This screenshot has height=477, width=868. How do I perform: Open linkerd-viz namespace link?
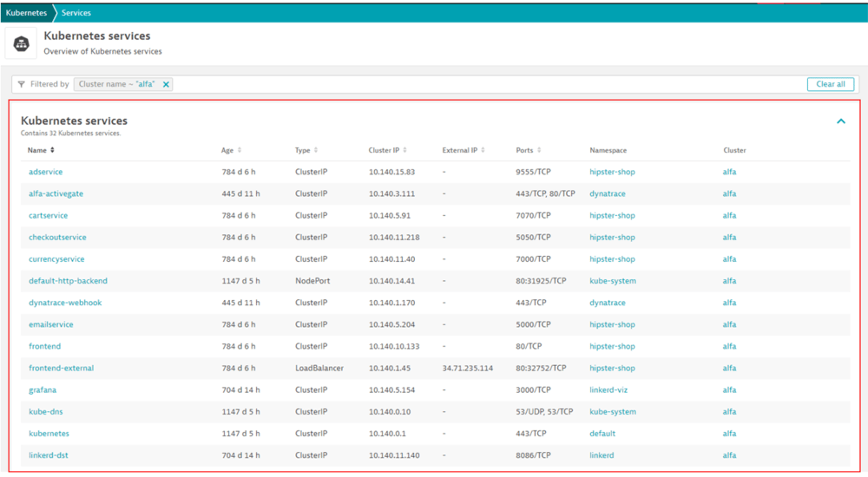611,390
